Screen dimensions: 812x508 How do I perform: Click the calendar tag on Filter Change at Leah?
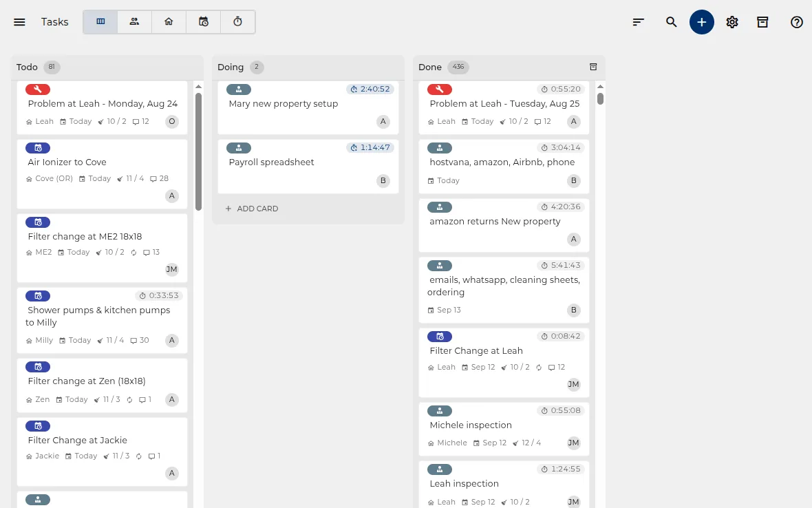pos(440,337)
